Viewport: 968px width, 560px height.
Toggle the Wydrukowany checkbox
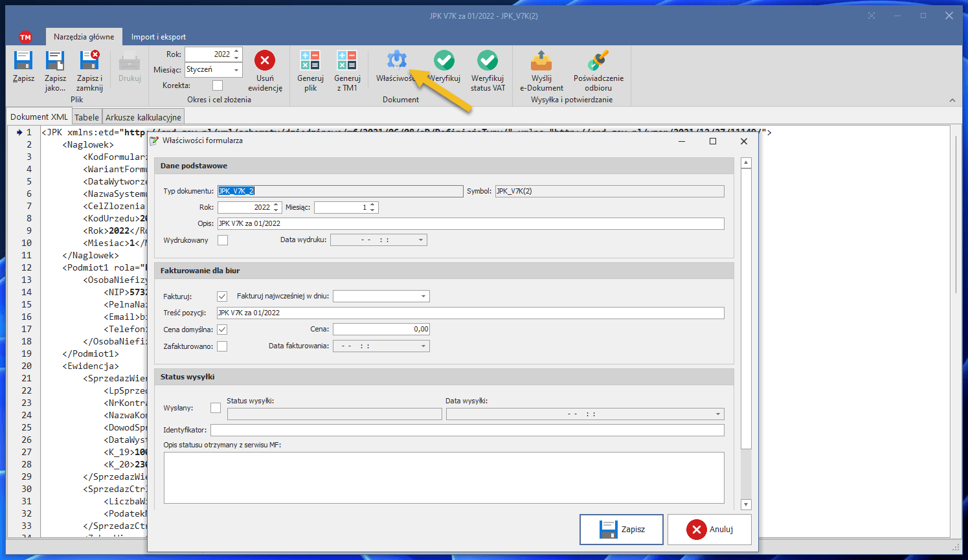click(223, 240)
